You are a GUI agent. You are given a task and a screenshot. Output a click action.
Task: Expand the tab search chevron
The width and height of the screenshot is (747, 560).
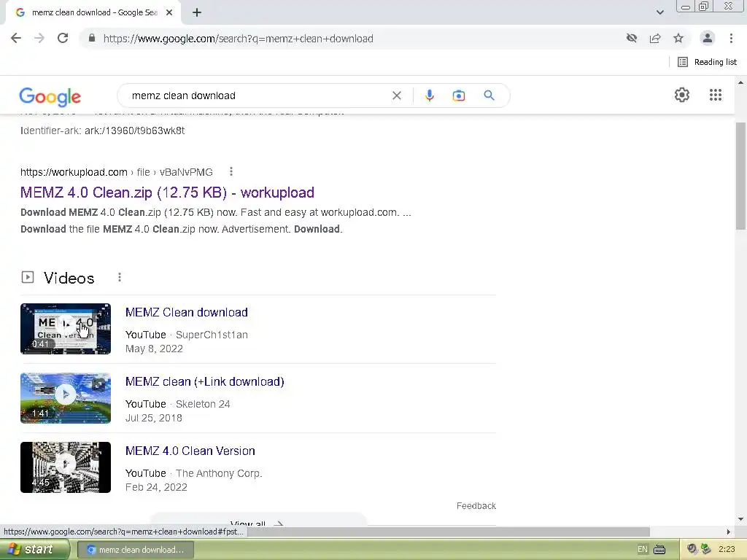click(659, 12)
